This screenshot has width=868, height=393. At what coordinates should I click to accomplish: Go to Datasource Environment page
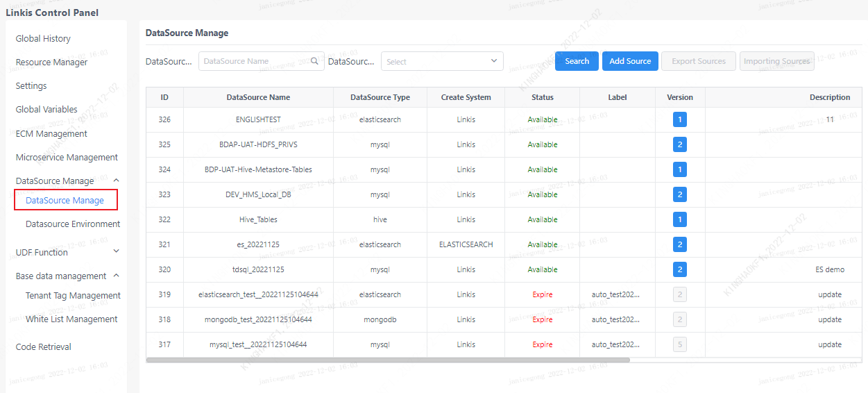point(73,224)
